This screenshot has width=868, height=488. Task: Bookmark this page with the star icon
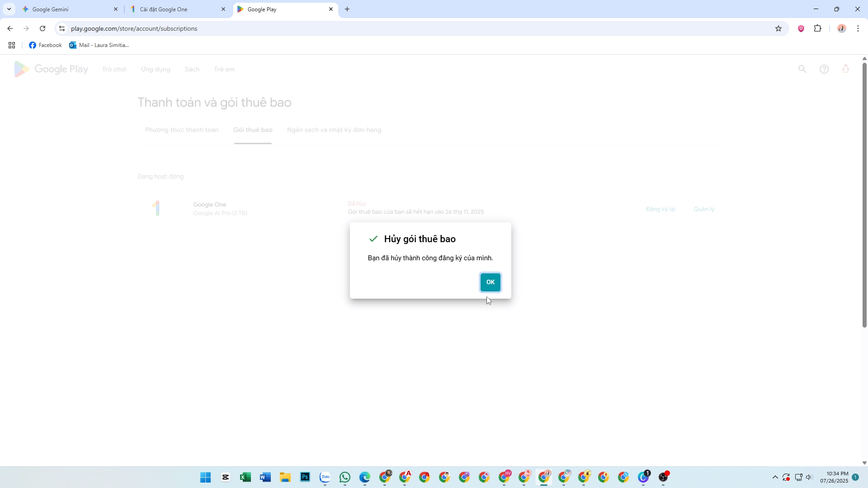[778, 28]
